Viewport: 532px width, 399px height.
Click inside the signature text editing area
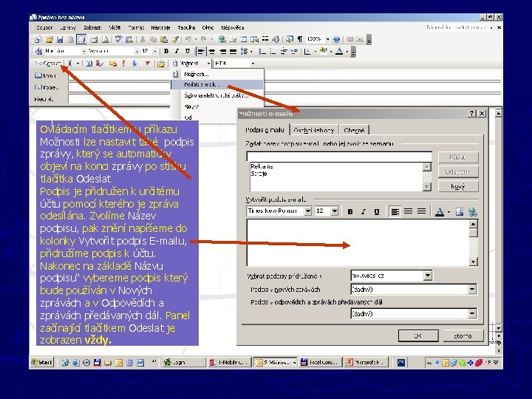point(358,242)
